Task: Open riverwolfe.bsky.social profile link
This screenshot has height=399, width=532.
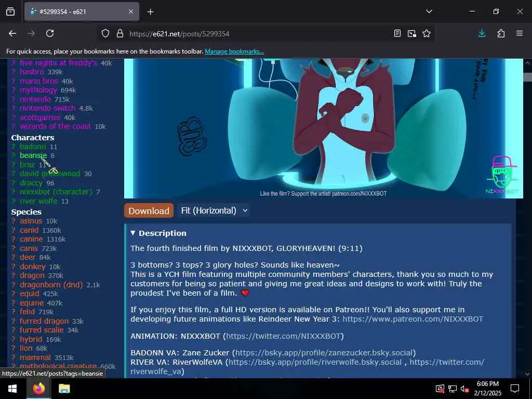Action: [x=315, y=362]
